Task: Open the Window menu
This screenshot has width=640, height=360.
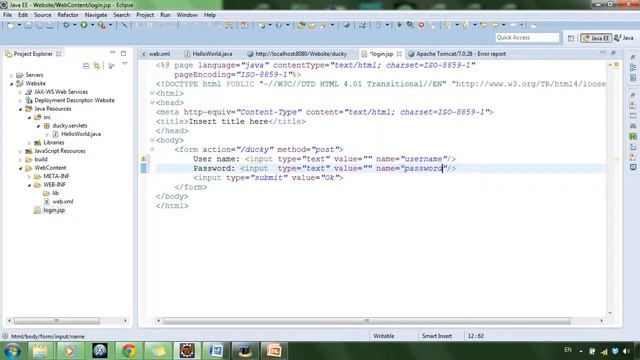Action: click(187, 15)
